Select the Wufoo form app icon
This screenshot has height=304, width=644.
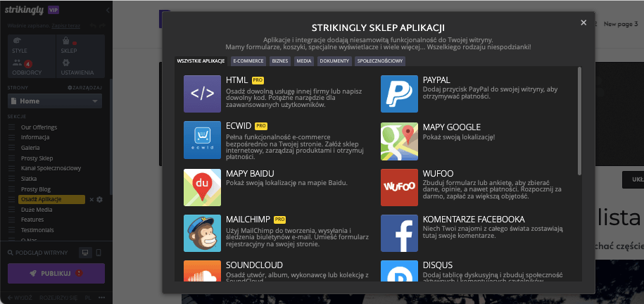399,187
